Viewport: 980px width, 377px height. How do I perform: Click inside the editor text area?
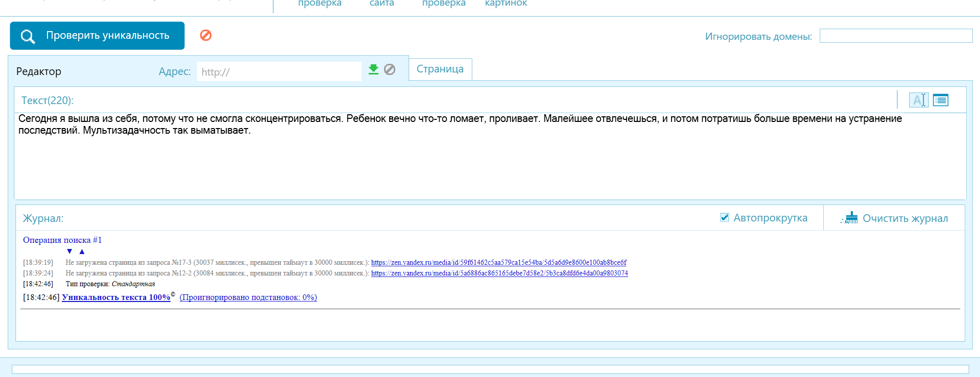pos(489,163)
